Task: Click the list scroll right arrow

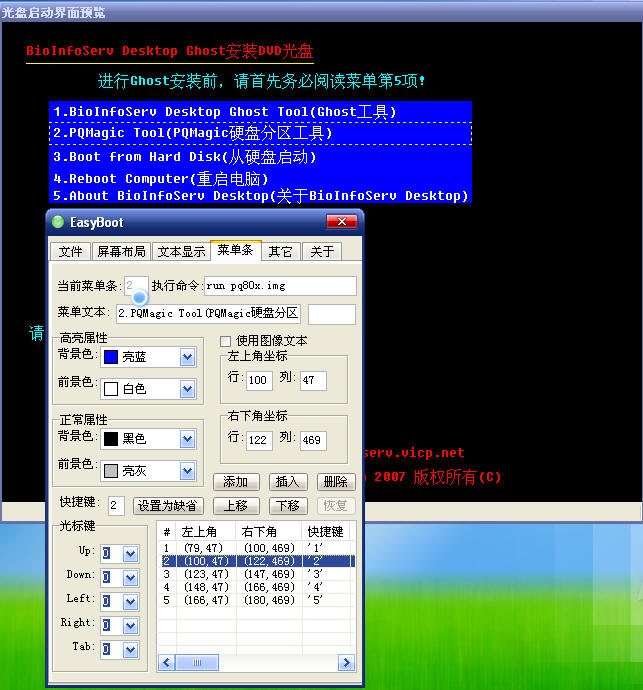Action: pyautogui.click(x=346, y=662)
